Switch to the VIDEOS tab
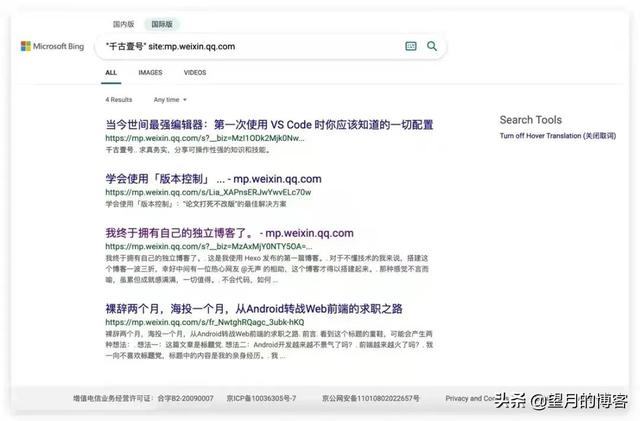The width and height of the screenshot is (640, 421). tap(195, 73)
